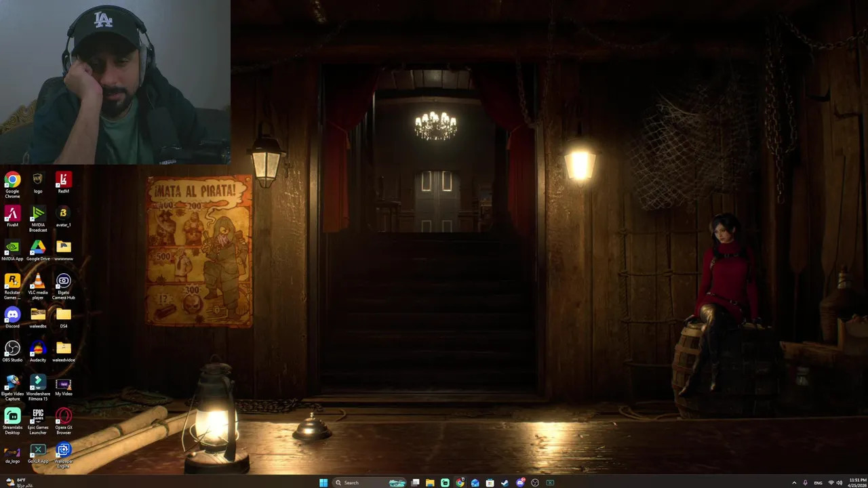Open the waleedbs folder

click(x=38, y=318)
